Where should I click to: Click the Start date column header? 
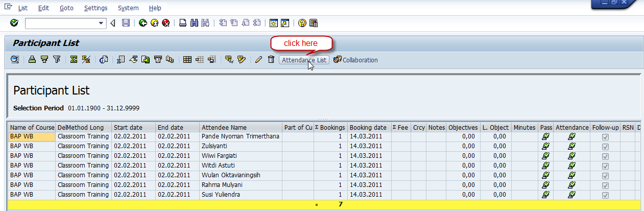tap(133, 127)
